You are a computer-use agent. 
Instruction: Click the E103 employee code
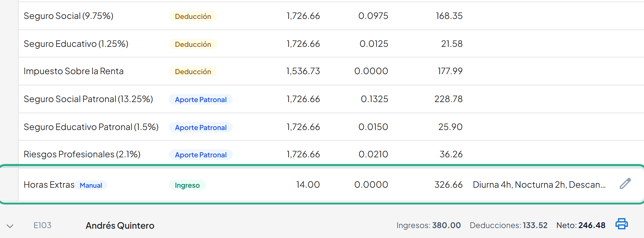[42, 225]
